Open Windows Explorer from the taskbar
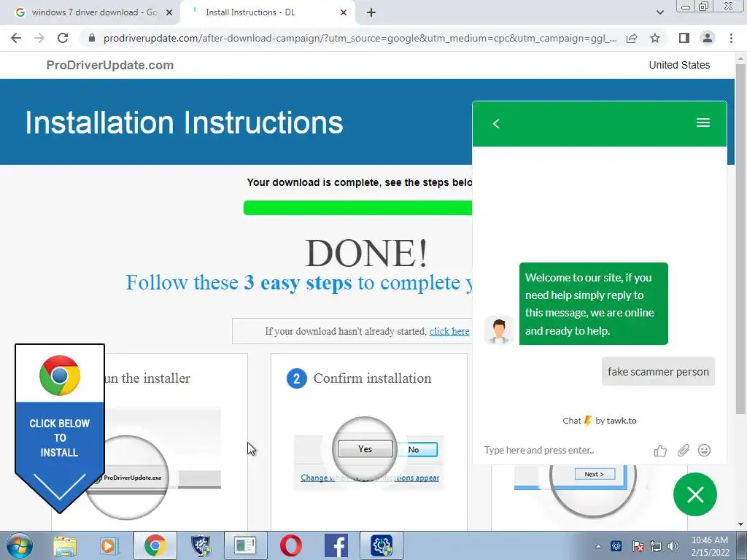This screenshot has height=560, width=747. [65, 545]
